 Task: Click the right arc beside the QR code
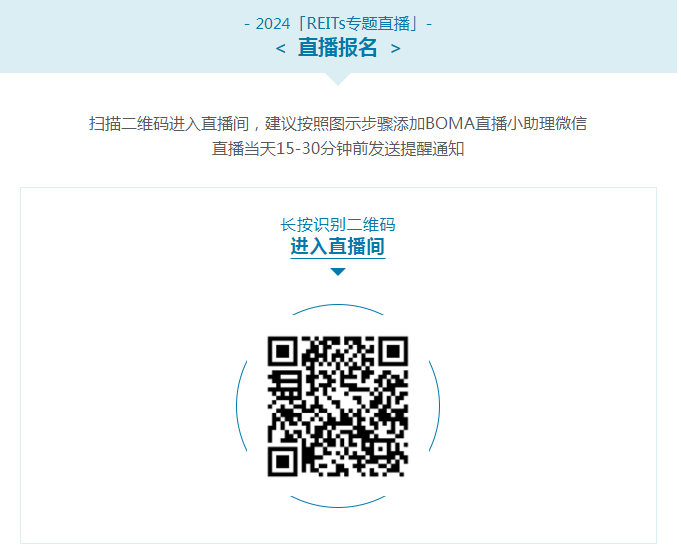[x=435, y=406]
